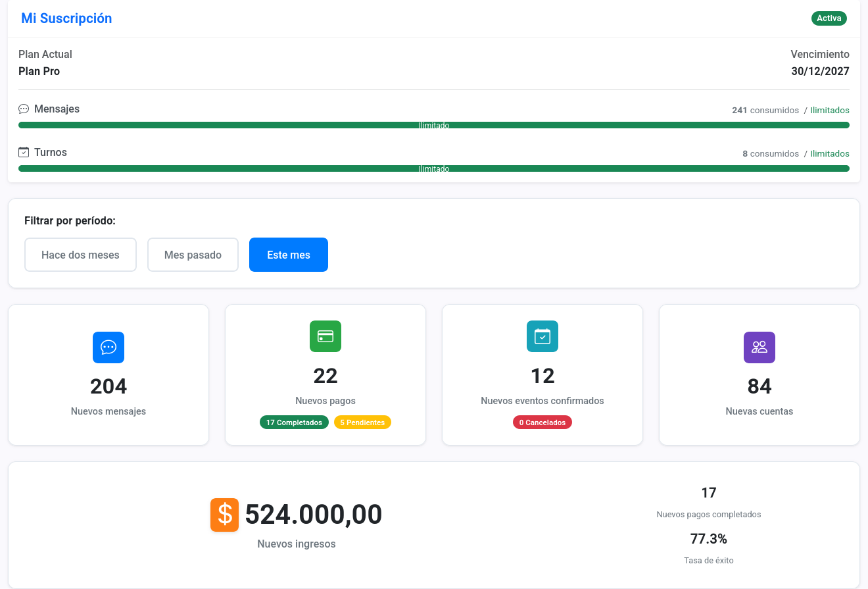868x589 pixels.
Task: Click the Filtrar por período heading
Action: click(70, 221)
